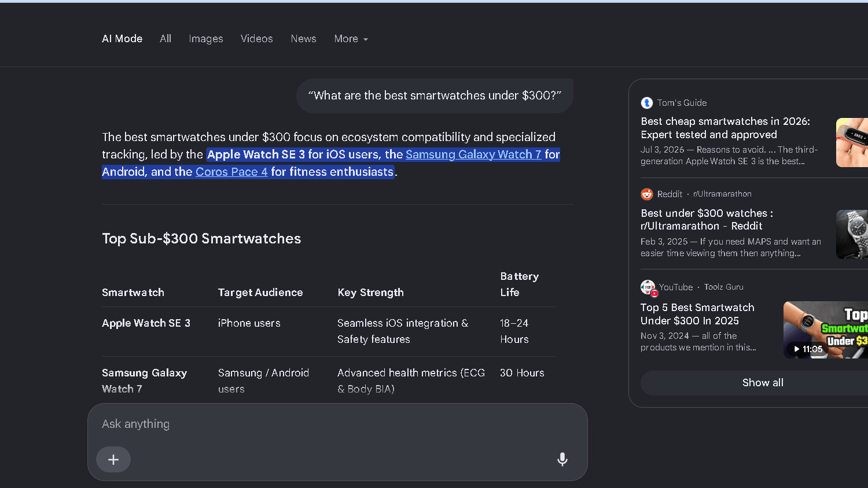Click the Top Sub-$300 Smartwatches heading
Screen dimensions: 868x488
(201, 239)
